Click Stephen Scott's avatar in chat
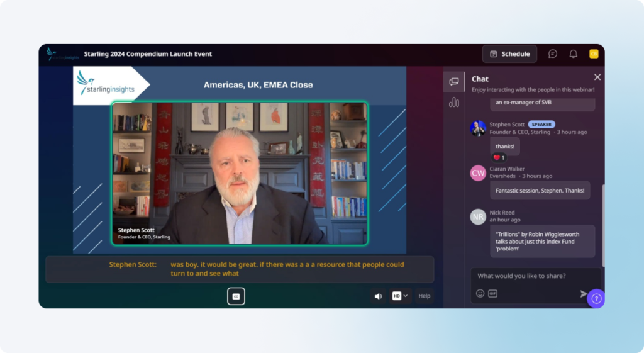This screenshot has width=644, height=353. [478, 128]
